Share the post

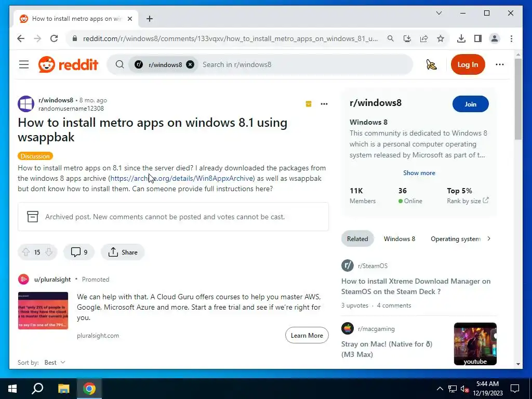(123, 252)
